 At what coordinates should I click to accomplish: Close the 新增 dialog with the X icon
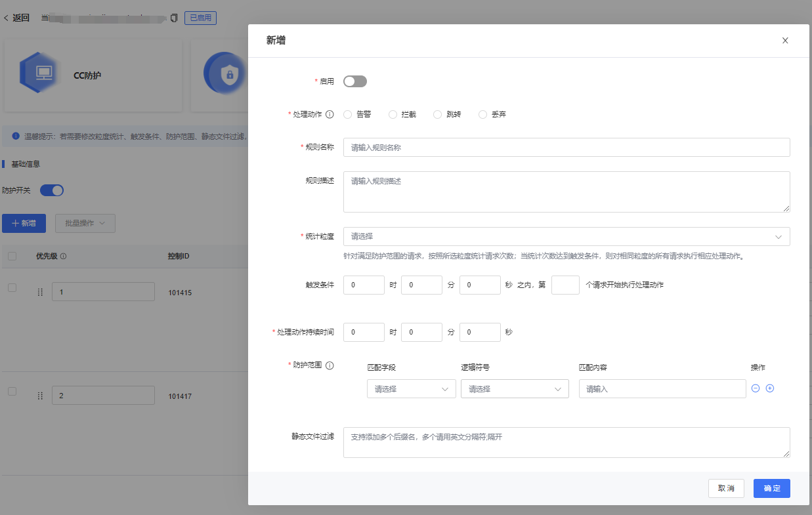(x=785, y=41)
